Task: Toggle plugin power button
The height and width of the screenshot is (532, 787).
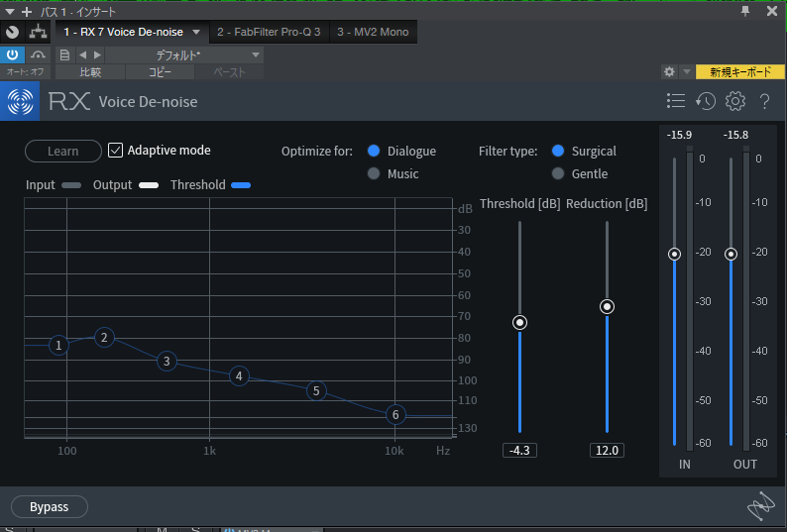Action: pos(12,54)
